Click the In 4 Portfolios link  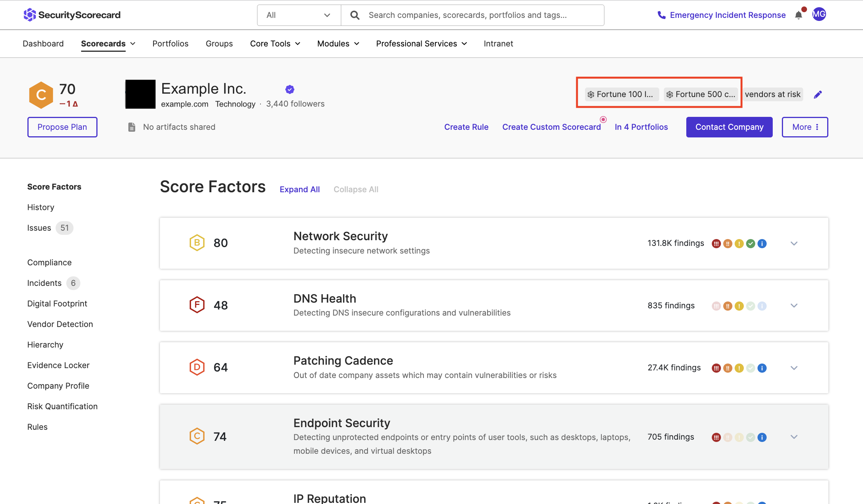coord(641,127)
